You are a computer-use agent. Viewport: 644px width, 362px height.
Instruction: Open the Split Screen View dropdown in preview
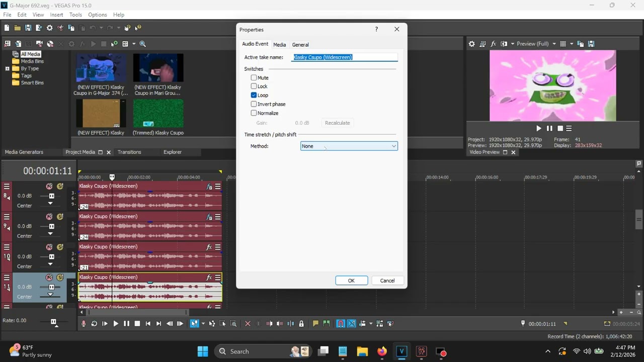pyautogui.click(x=513, y=44)
